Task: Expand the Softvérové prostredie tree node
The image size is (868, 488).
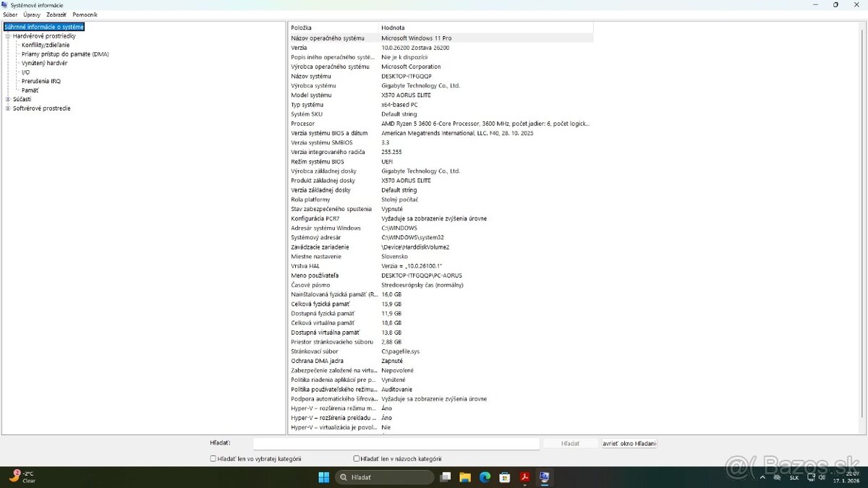Action: [x=9, y=108]
